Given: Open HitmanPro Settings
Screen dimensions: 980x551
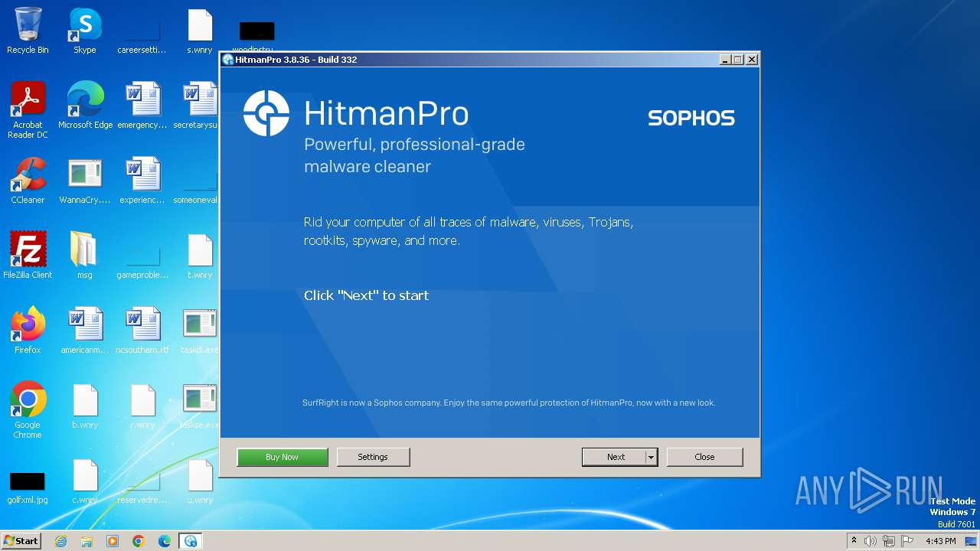Looking at the screenshot, I should tap(373, 457).
